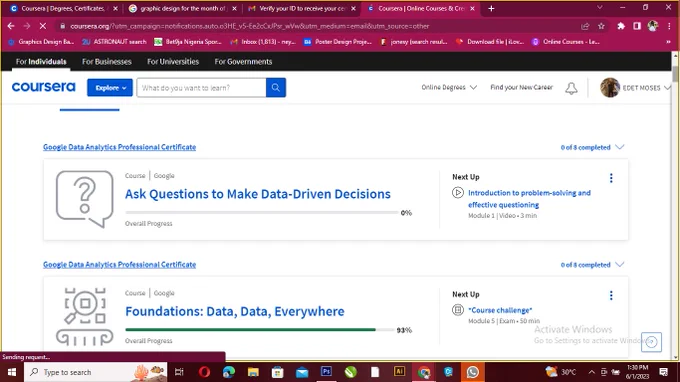Open the Mail app from taskbar
This screenshot has width=680, height=382.
point(302,372)
